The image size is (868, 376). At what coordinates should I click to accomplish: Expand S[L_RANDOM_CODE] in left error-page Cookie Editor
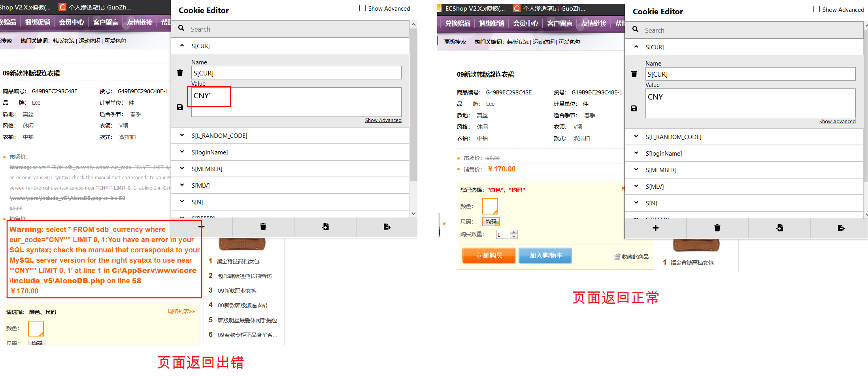pos(182,135)
